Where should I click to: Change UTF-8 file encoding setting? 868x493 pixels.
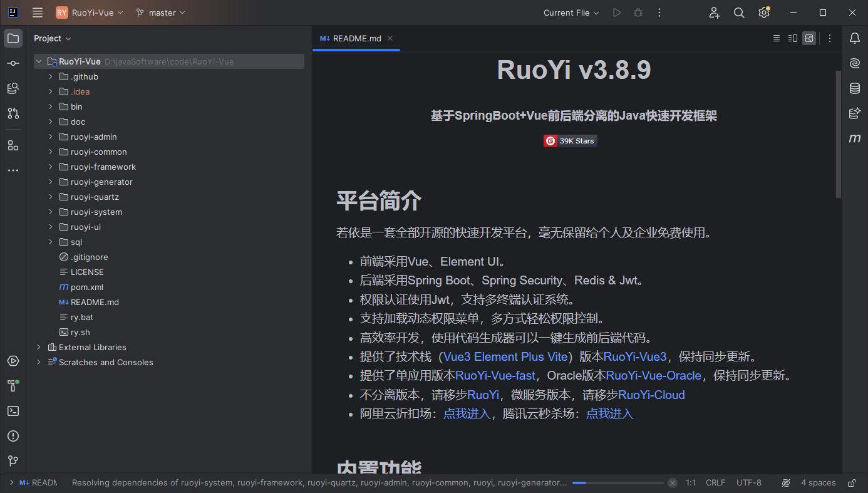pos(749,483)
